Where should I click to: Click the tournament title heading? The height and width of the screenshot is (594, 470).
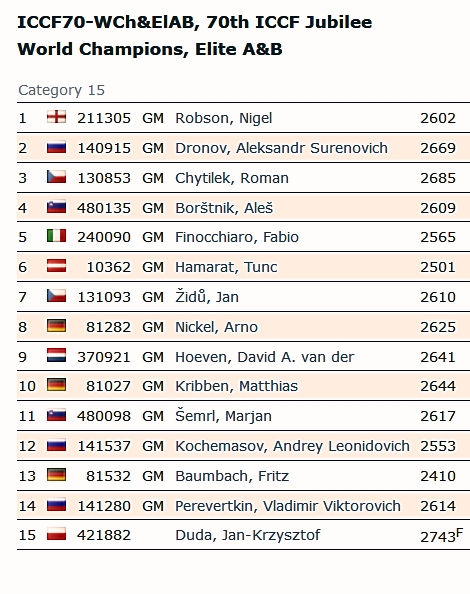tap(195, 36)
